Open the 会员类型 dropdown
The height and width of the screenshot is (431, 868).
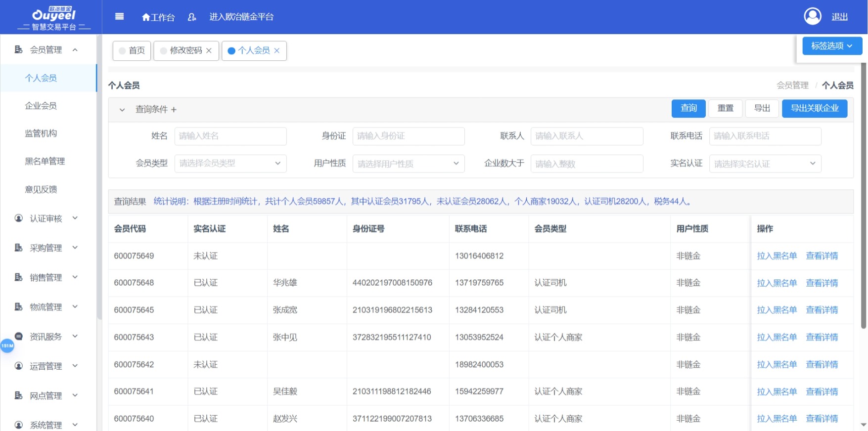coord(230,164)
